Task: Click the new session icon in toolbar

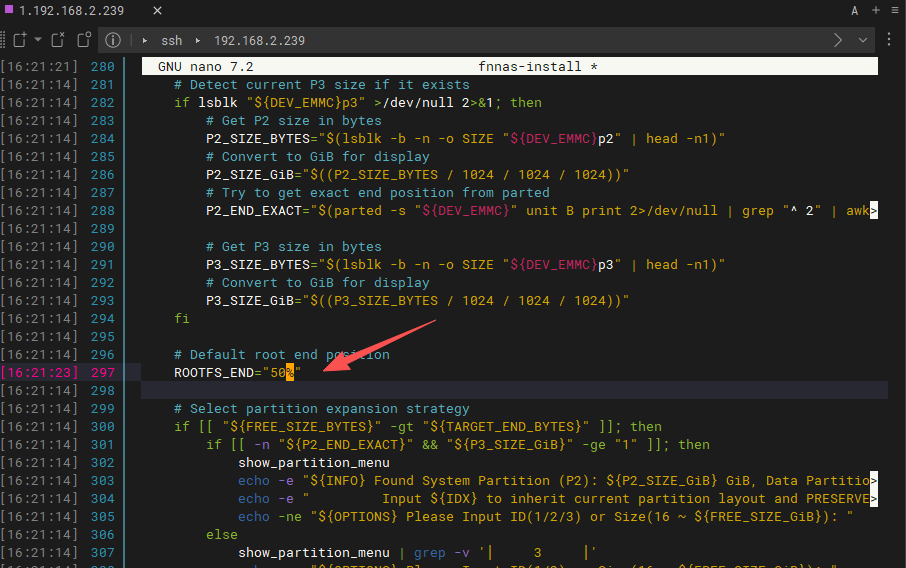Action: [x=19, y=40]
